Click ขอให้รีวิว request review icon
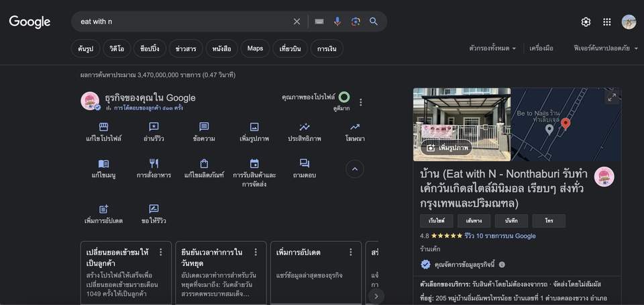 click(154, 209)
